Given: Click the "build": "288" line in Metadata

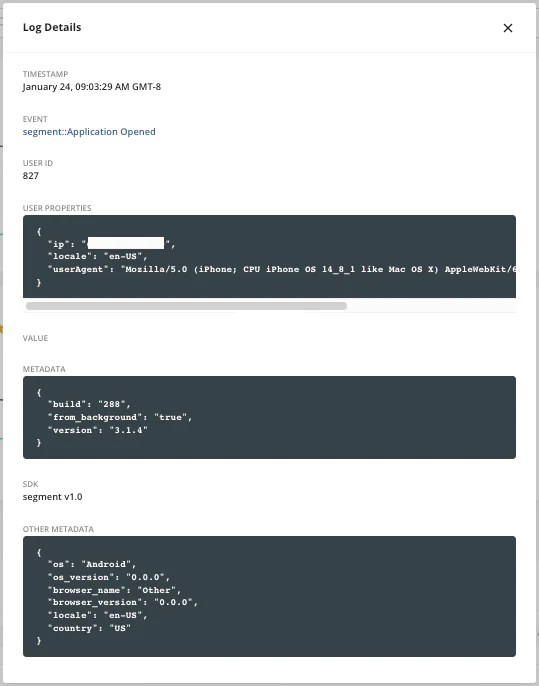Looking at the screenshot, I should click(x=89, y=404).
